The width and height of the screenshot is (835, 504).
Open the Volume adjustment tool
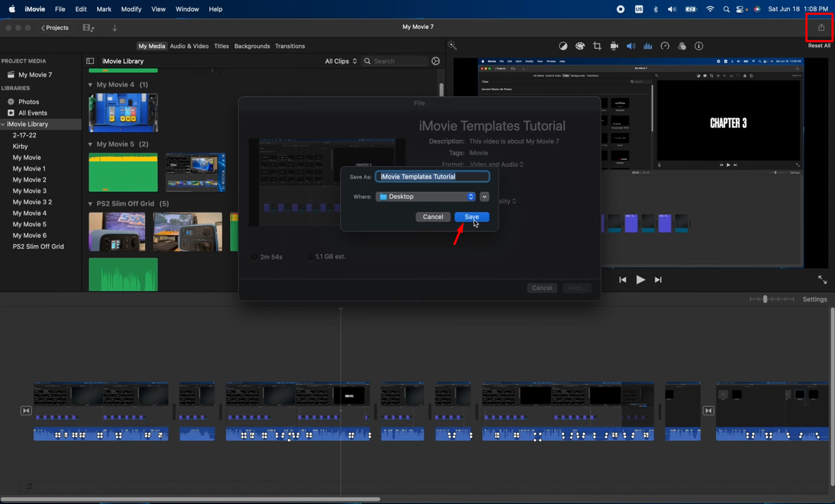(x=631, y=46)
